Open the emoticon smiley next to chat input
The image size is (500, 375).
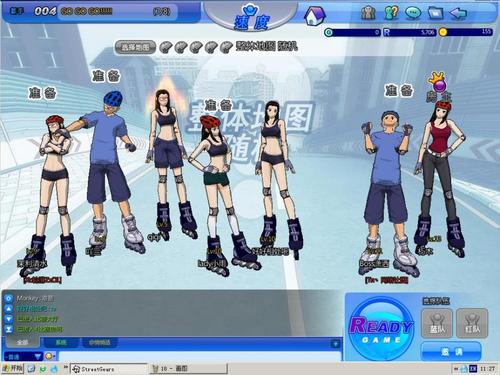pyautogui.click(x=49, y=356)
